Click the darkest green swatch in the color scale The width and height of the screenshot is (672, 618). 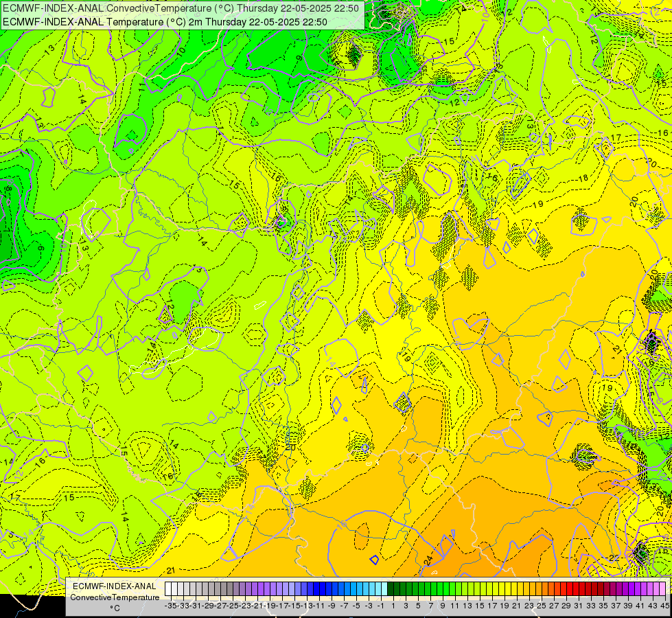coord(391,589)
